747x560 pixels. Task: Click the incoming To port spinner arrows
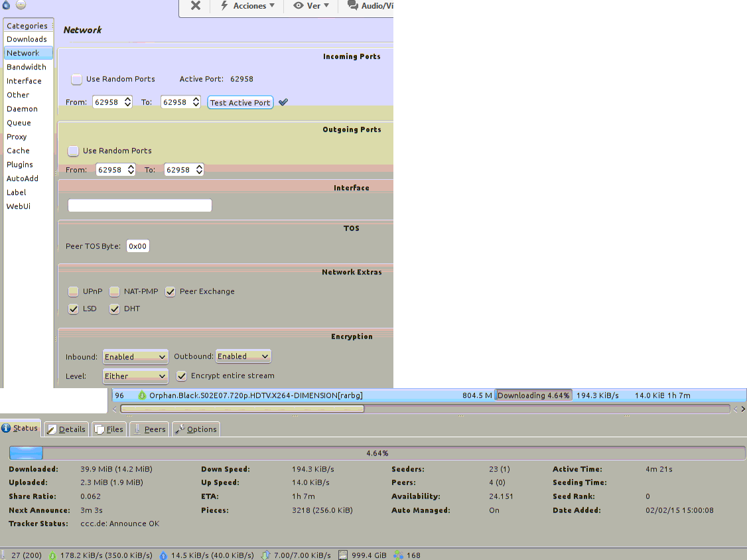pyautogui.click(x=196, y=102)
